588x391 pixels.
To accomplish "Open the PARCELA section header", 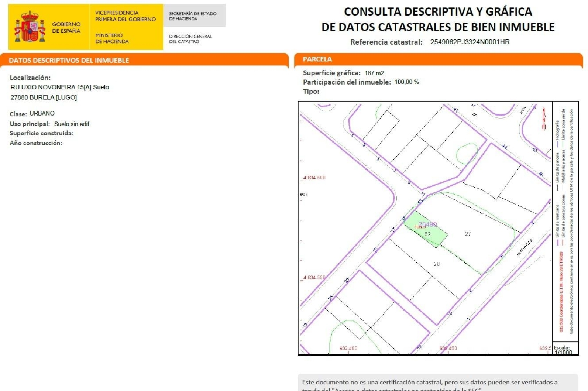I will [317, 59].
